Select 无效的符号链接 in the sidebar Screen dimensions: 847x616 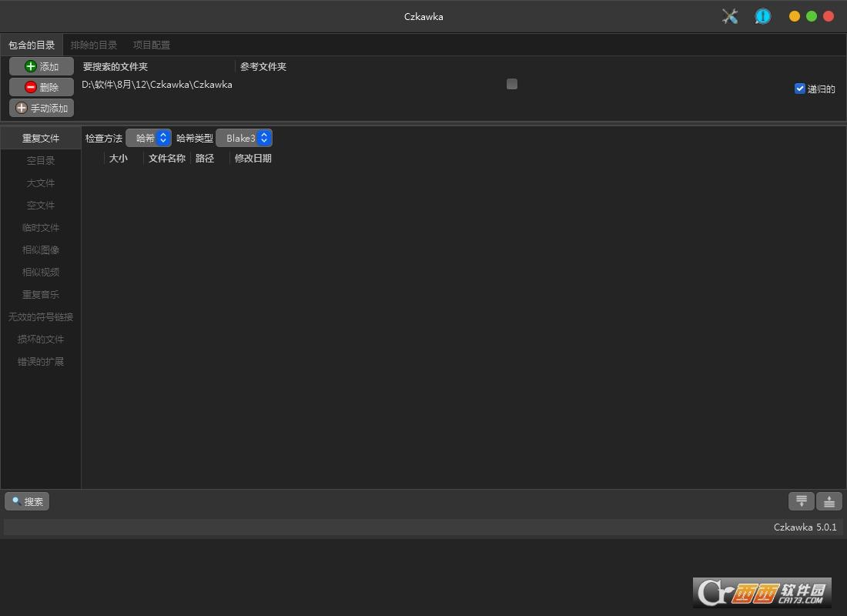coord(41,316)
